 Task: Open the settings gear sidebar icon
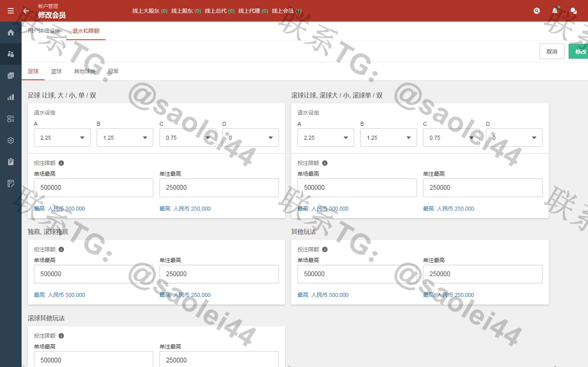point(10,140)
